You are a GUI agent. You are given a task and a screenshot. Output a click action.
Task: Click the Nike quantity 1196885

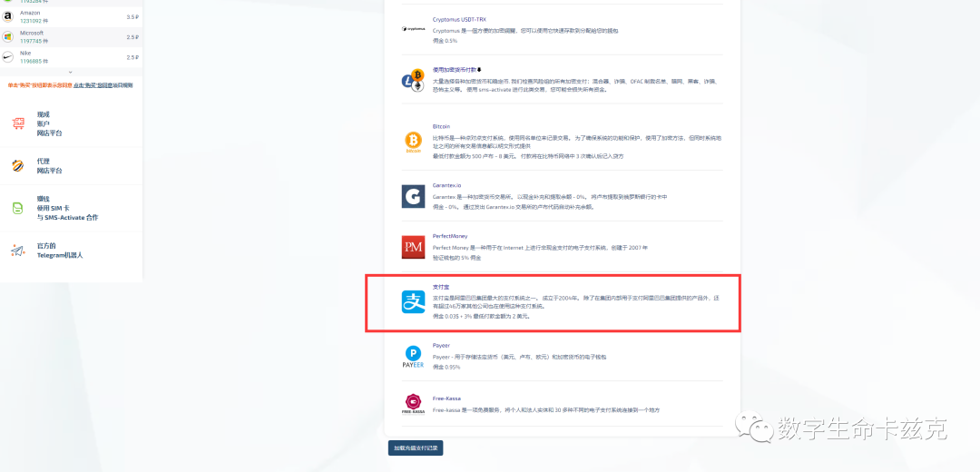tap(34, 61)
